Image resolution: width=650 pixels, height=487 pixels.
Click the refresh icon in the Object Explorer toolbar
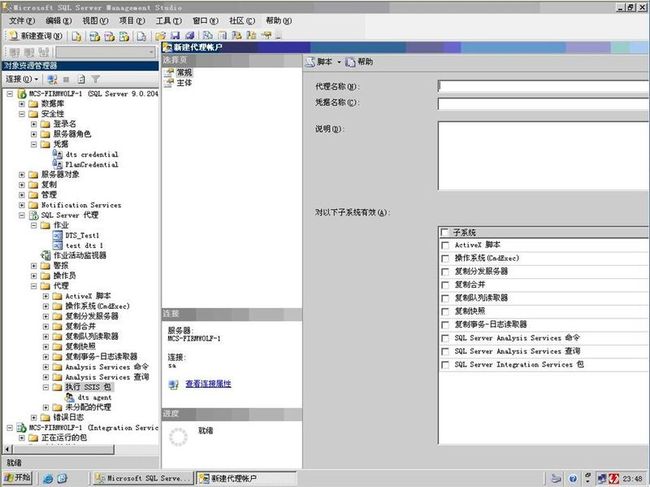[81, 79]
